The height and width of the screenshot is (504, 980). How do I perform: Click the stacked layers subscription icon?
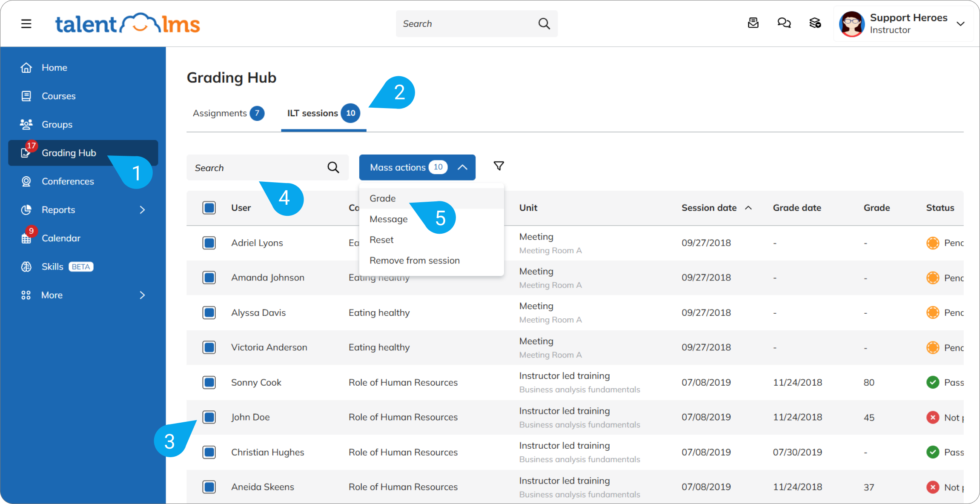(x=815, y=23)
